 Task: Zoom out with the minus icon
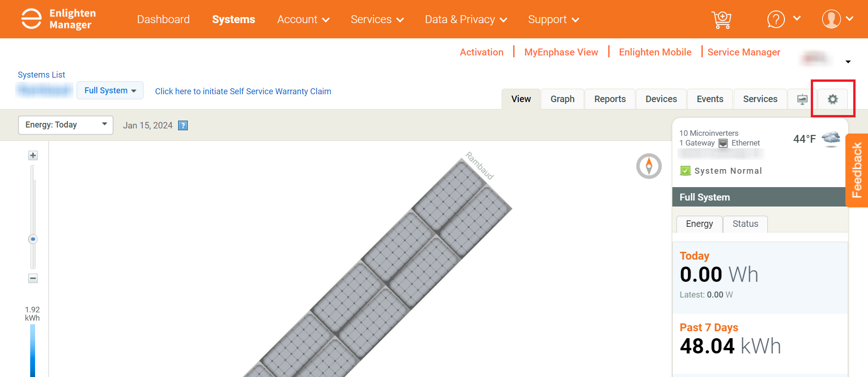pyautogui.click(x=33, y=278)
